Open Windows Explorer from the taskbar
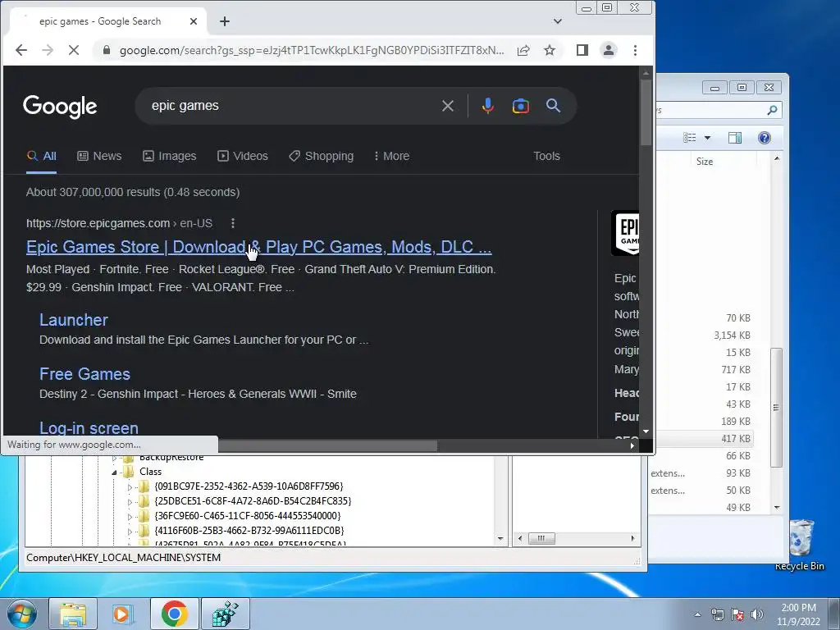This screenshot has height=630, width=840. 73,614
